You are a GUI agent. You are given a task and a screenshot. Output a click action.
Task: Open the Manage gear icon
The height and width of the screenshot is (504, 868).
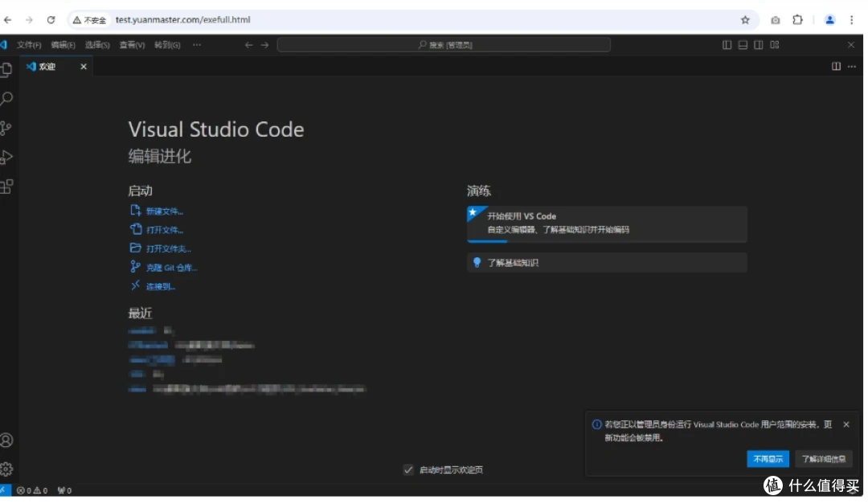pyautogui.click(x=6, y=469)
